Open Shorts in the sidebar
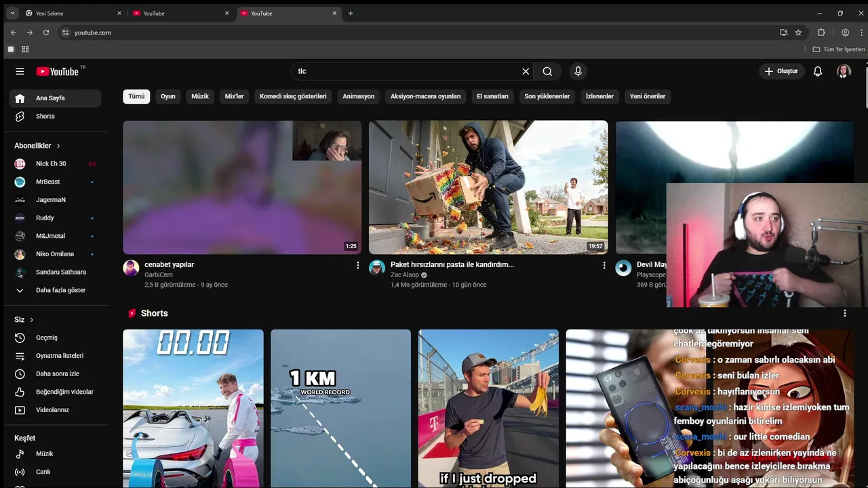This screenshot has width=868, height=488. click(55, 117)
